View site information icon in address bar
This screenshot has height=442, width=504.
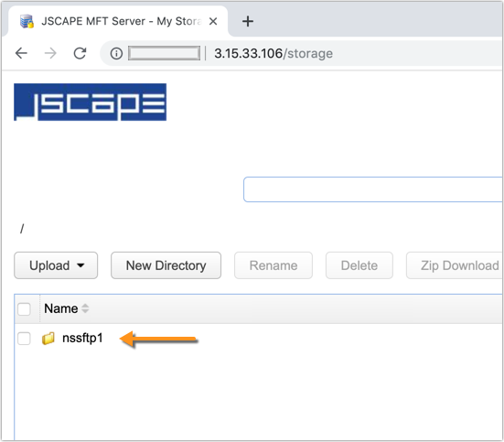point(116,53)
